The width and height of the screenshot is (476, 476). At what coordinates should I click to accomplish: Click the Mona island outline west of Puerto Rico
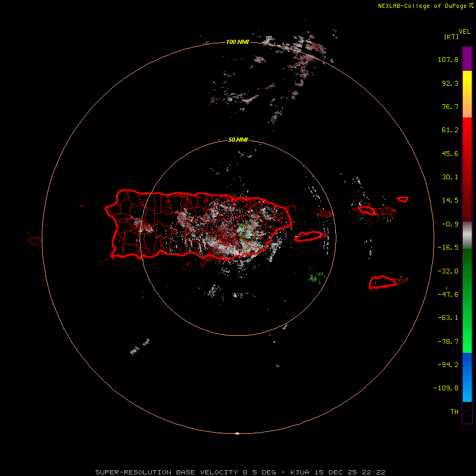34,241
